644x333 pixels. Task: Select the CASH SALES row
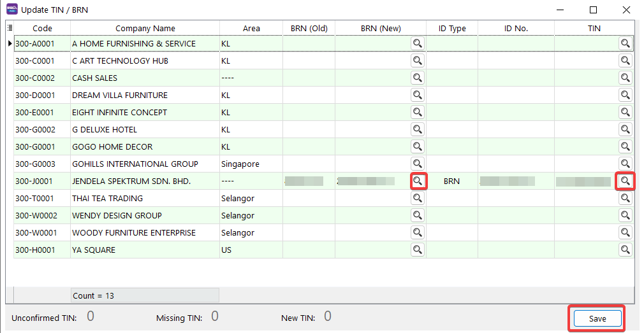pyautogui.click(x=94, y=78)
